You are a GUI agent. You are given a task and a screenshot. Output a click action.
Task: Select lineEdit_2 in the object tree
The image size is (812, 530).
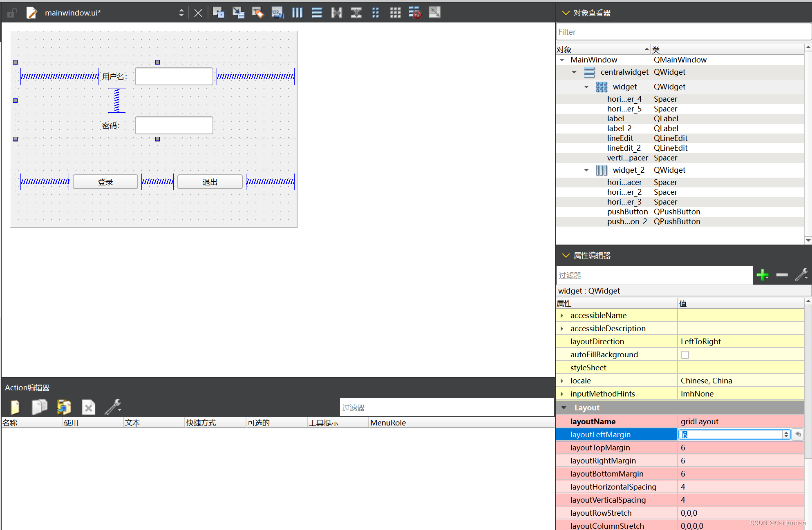click(x=680, y=148)
